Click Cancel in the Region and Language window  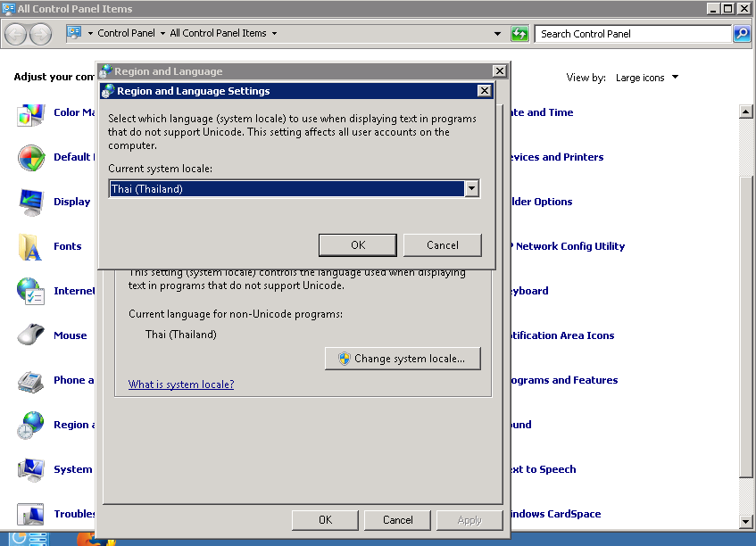[x=397, y=520]
